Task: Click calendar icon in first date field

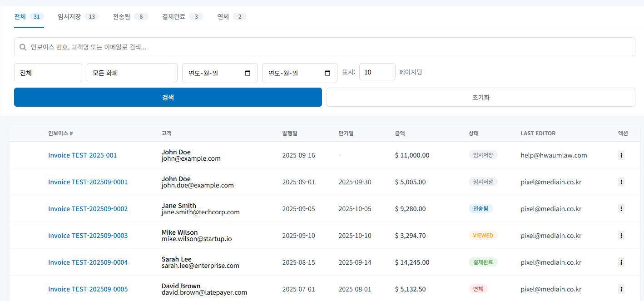Action: click(x=248, y=73)
